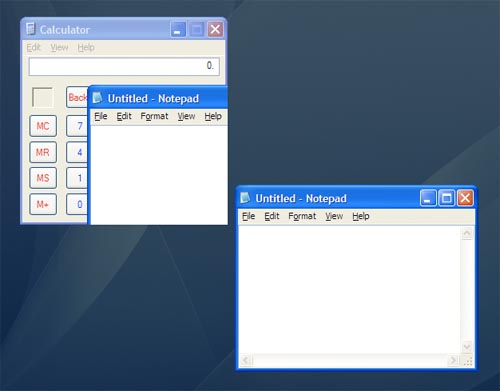This screenshot has height=391, width=500.
Task: Click the text area of lower Notepad
Action: 350,290
